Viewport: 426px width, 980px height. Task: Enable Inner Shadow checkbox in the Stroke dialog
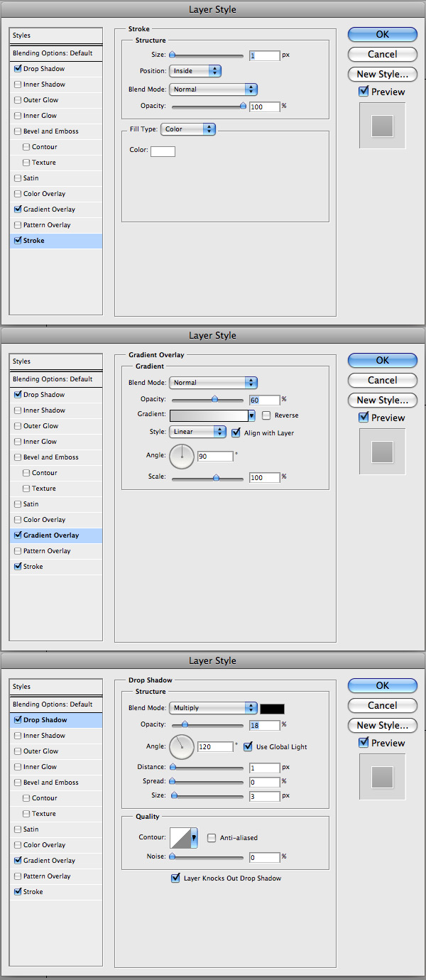pos(18,85)
